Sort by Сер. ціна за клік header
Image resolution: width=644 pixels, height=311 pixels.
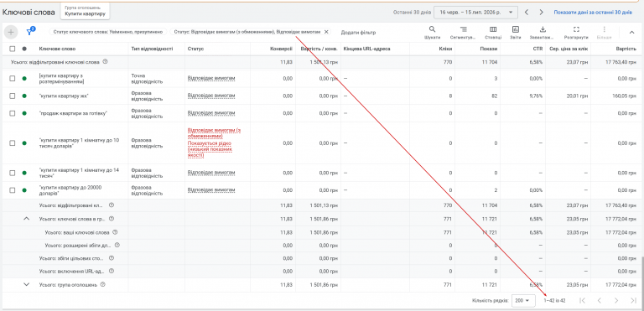click(x=569, y=49)
